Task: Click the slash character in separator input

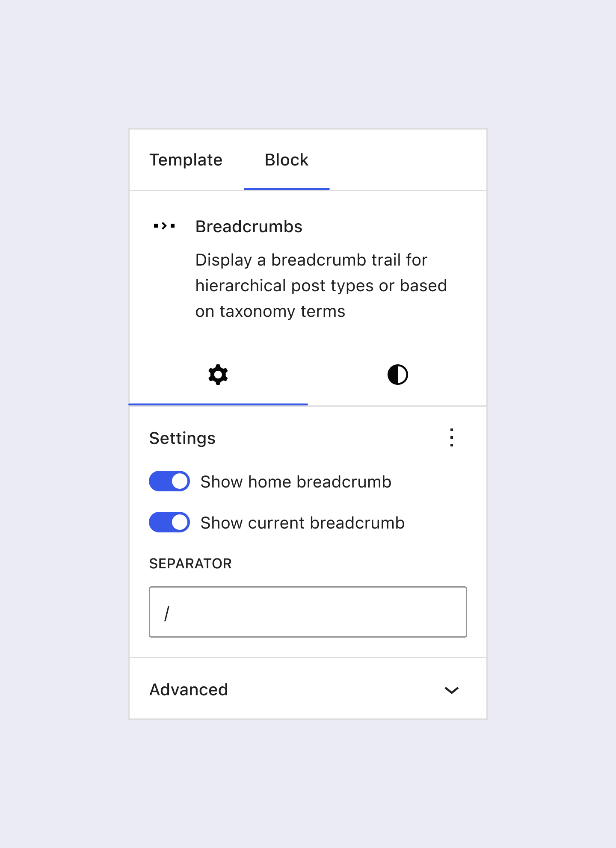Action: (167, 614)
